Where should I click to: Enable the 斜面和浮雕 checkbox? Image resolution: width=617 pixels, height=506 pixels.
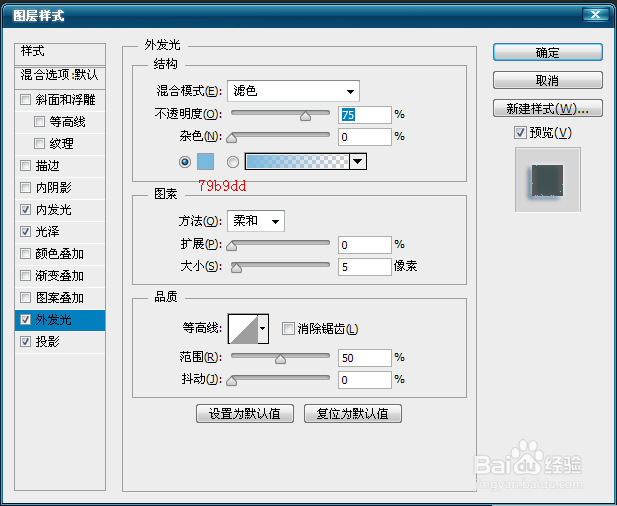26,100
